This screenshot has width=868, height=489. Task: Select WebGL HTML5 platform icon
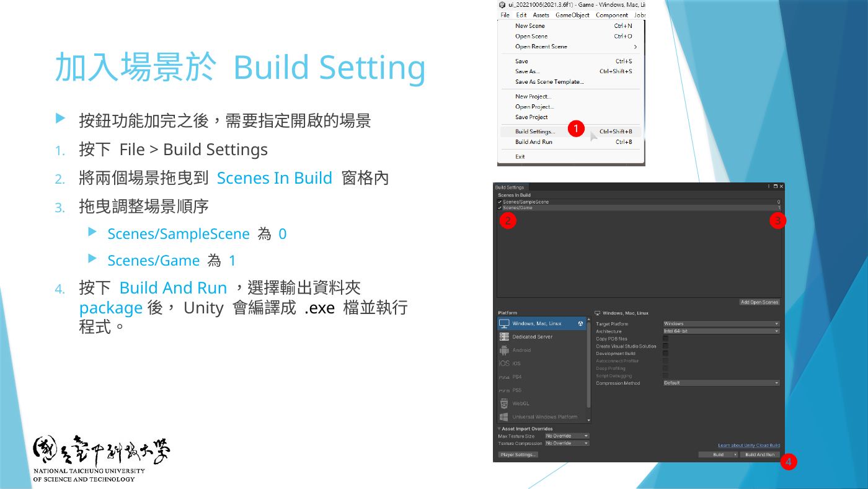(x=504, y=403)
